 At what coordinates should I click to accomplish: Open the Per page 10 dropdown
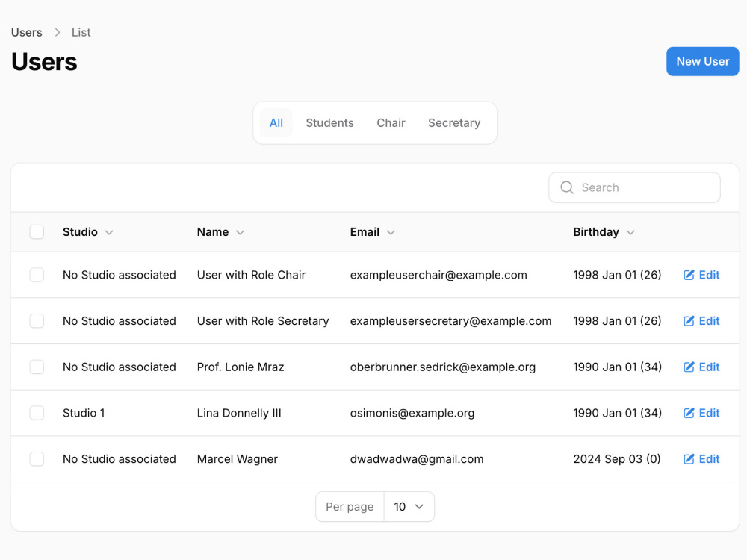point(409,507)
